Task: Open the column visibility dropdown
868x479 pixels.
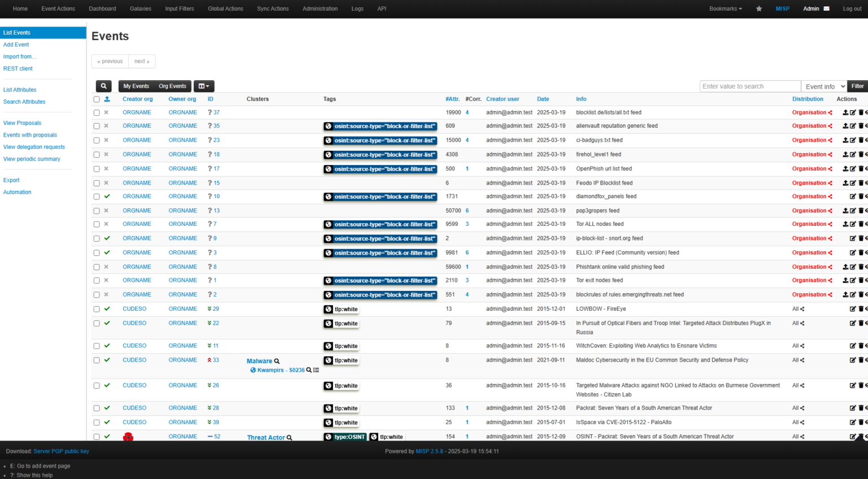Action: click(x=203, y=86)
